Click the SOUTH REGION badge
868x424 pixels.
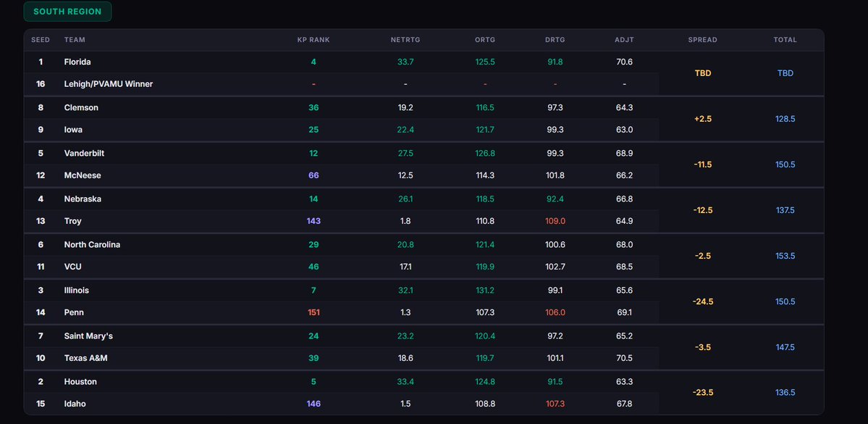pyautogui.click(x=67, y=12)
